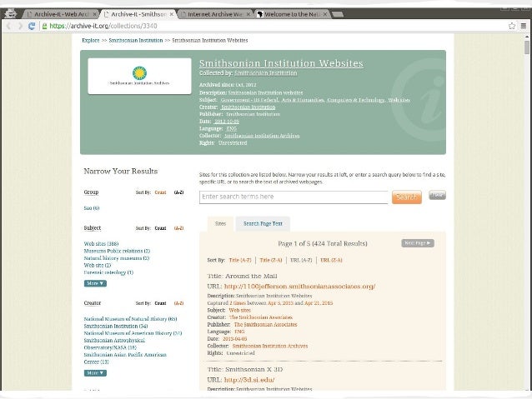Bookmark this page with the star icon
This screenshot has height=399, width=532.
click(512, 26)
